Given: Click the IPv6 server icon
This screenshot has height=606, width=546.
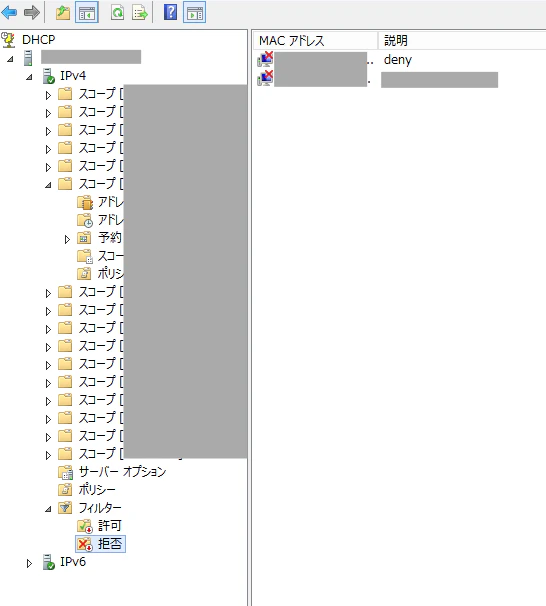Looking at the screenshot, I should coord(49,562).
